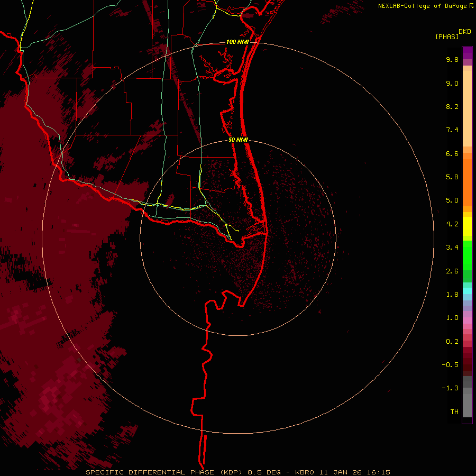Click the [PHAS] units label
The height and width of the screenshot is (476, 476).
click(x=447, y=36)
